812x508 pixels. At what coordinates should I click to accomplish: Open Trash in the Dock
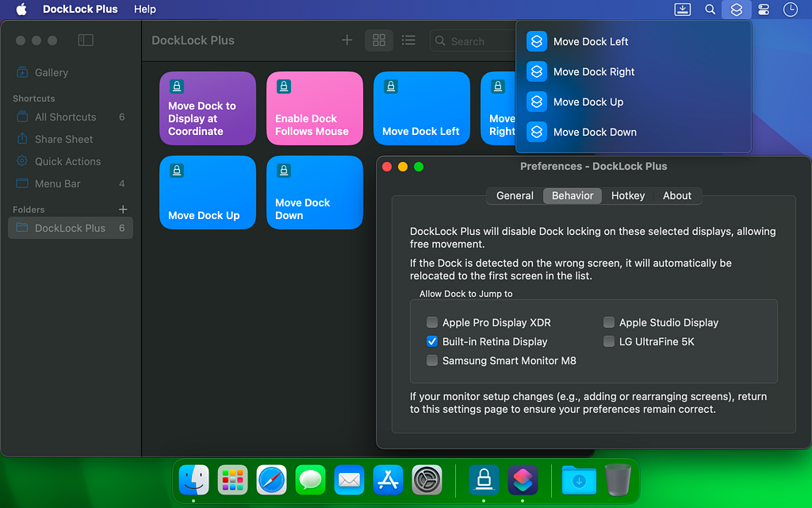(x=618, y=480)
